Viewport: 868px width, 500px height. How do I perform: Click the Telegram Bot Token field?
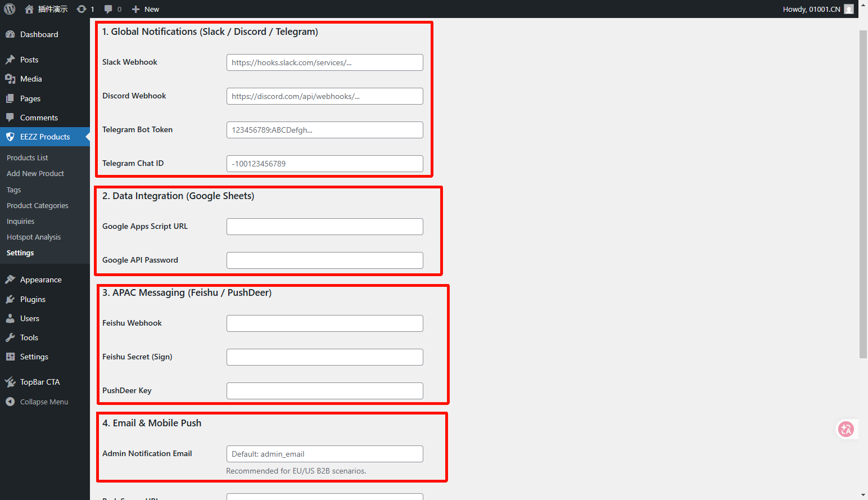pos(324,130)
